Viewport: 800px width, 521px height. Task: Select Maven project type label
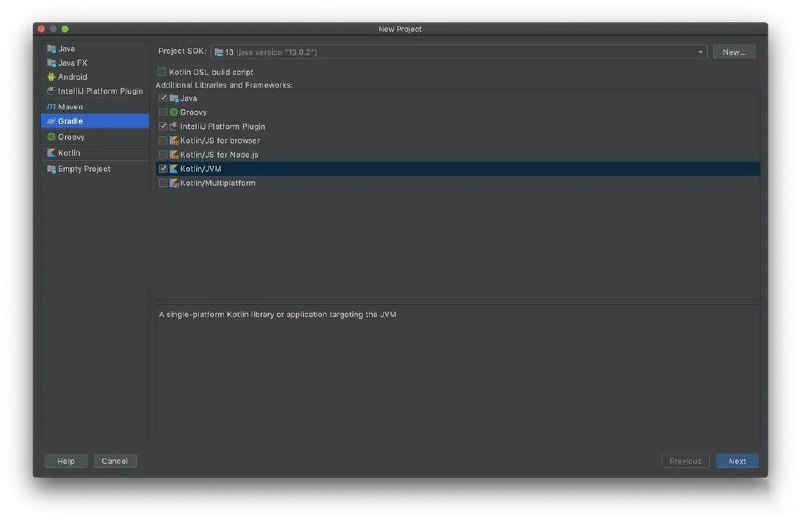click(x=70, y=107)
